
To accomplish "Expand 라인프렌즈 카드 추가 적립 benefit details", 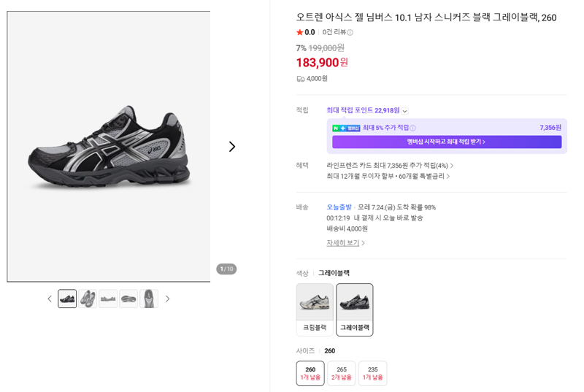I will (390, 166).
